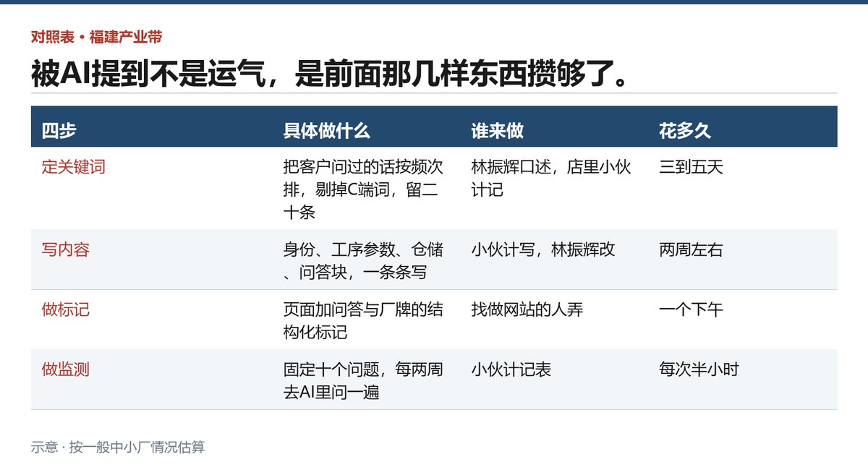
Task: Click the 做监测 row label
Action: pos(65,369)
